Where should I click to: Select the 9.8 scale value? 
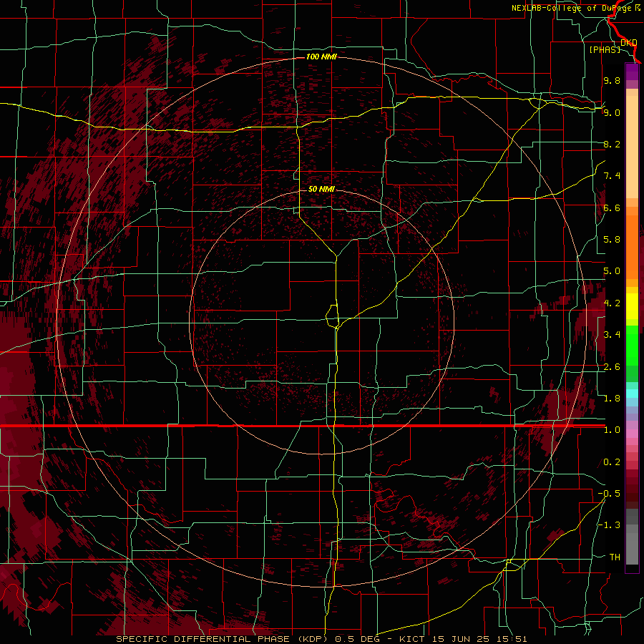pos(612,80)
